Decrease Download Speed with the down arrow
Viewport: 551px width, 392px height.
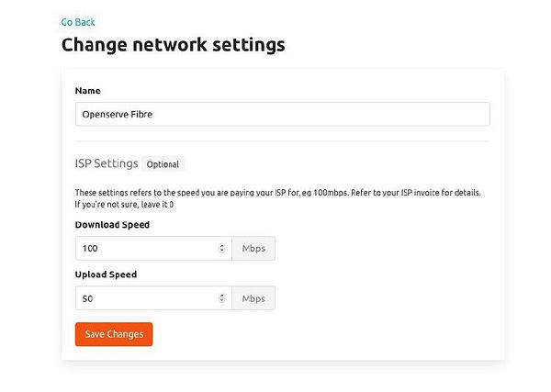point(222,252)
